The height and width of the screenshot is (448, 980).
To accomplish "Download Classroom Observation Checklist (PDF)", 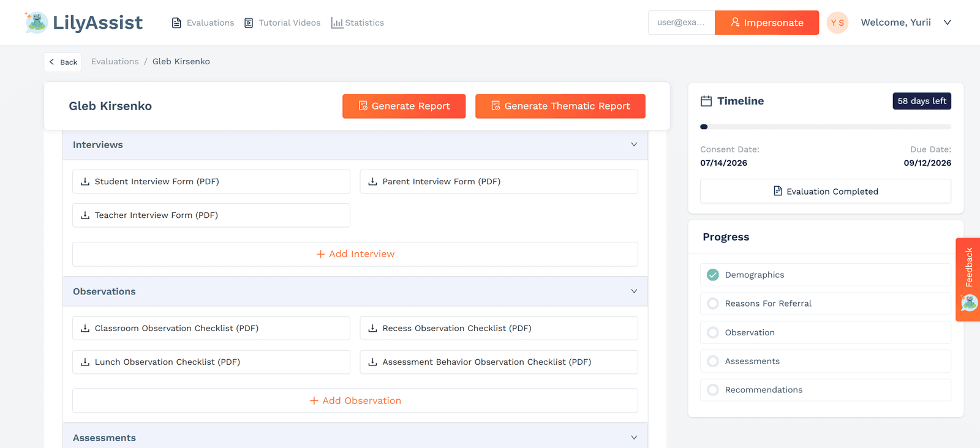I will (x=211, y=329).
